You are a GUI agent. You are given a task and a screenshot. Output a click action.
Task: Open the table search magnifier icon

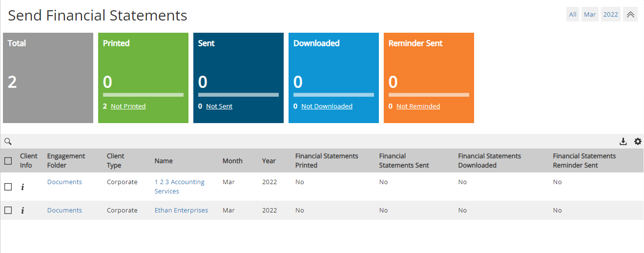8,142
